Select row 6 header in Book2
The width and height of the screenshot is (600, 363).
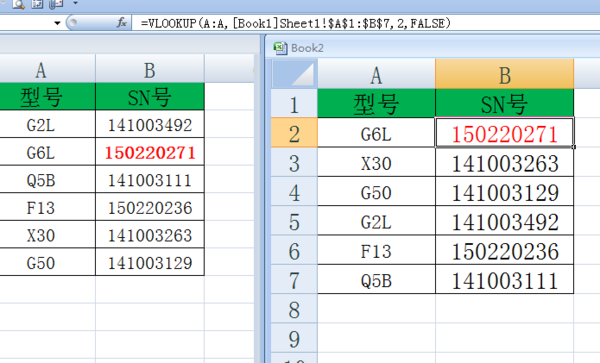point(294,250)
